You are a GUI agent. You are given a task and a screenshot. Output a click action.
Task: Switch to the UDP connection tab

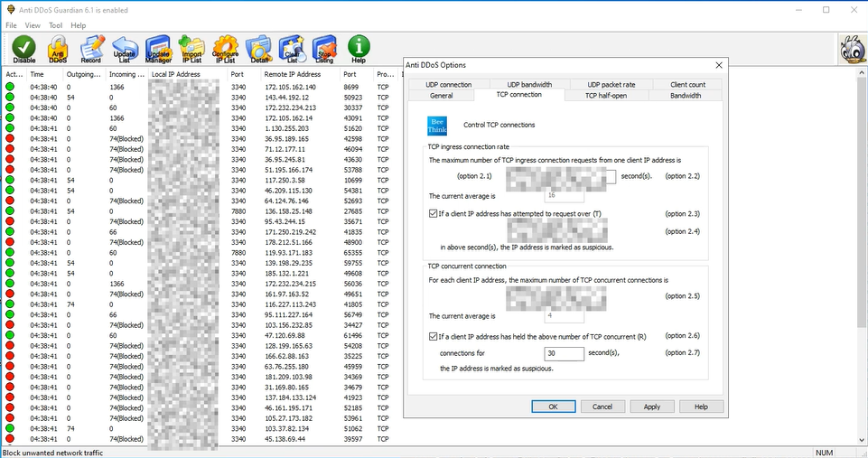448,84
